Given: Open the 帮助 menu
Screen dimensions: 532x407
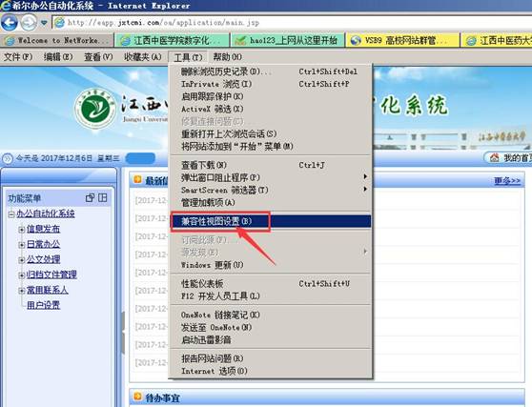Looking at the screenshot, I should coord(227,57).
